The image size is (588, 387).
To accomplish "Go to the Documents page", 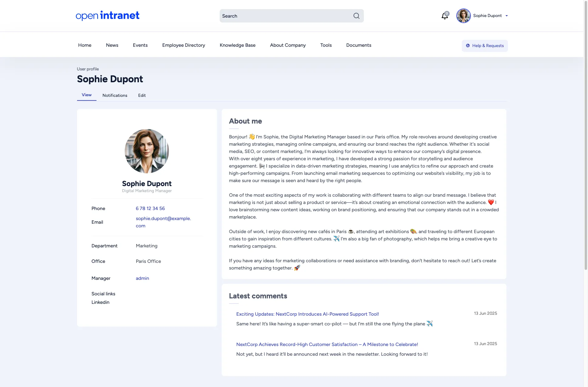I will 359,45.
